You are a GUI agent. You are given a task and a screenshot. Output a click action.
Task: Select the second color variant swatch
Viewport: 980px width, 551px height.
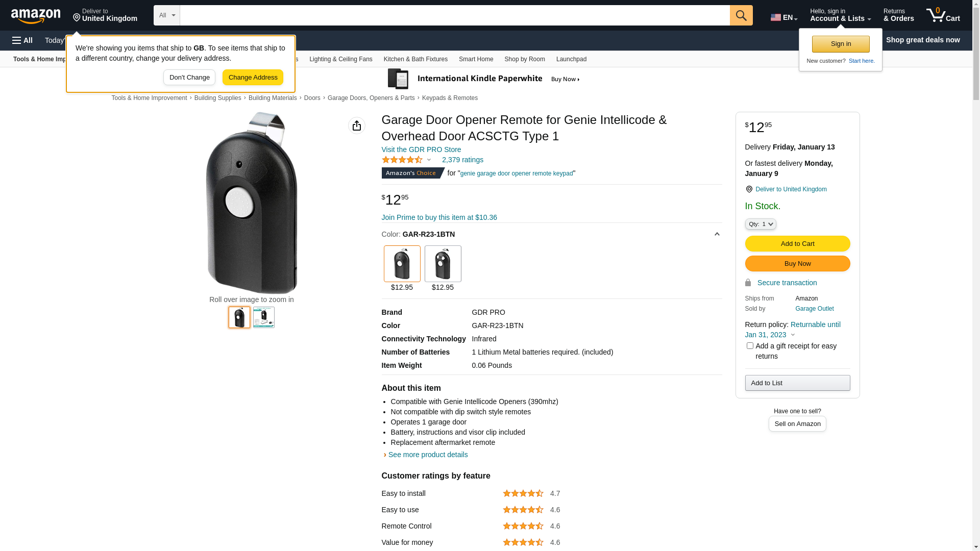pyautogui.click(x=443, y=264)
